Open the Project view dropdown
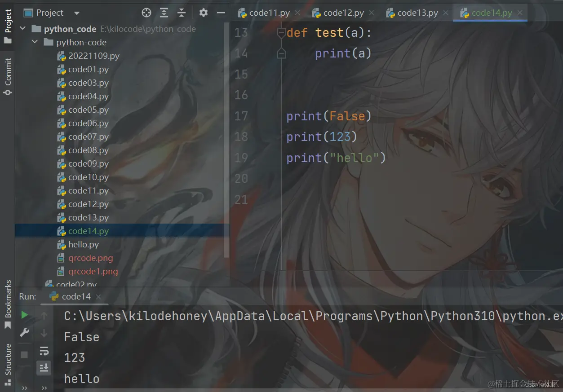This screenshot has height=392, width=563. click(76, 13)
